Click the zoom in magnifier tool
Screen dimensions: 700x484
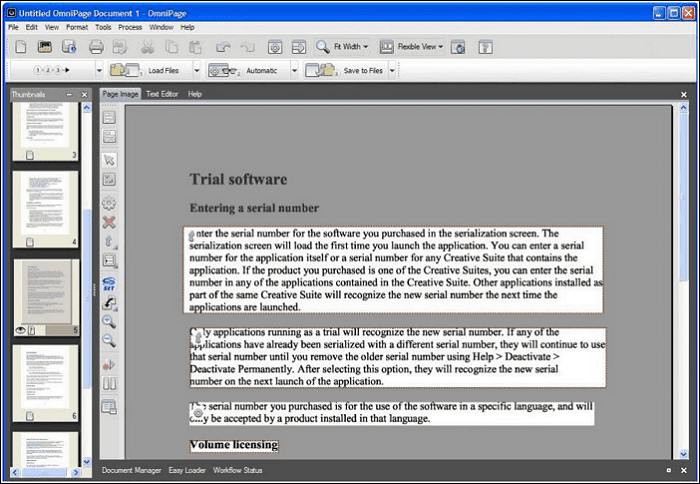pyautogui.click(x=109, y=321)
